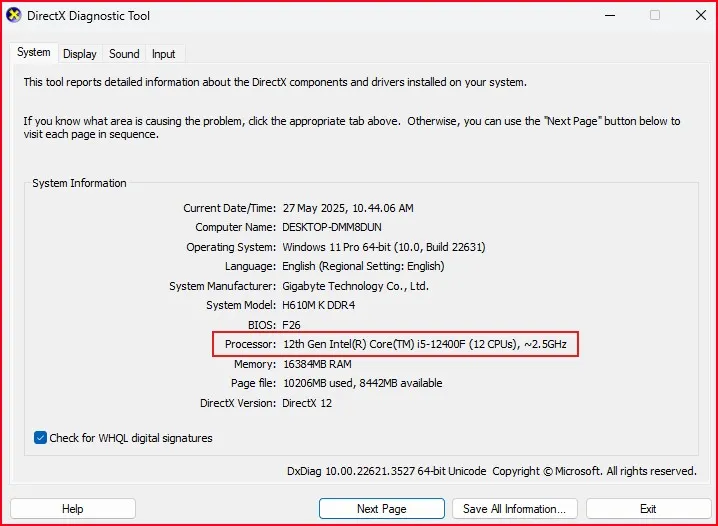Click the Memory value 16384MB RAM
718x526 pixels.
317,364
